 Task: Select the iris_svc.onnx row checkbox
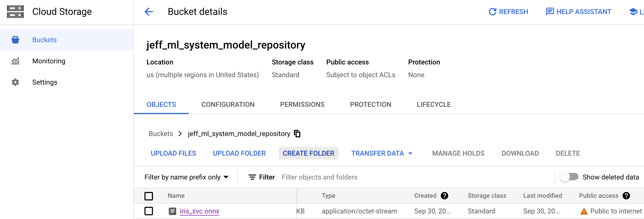click(x=149, y=211)
